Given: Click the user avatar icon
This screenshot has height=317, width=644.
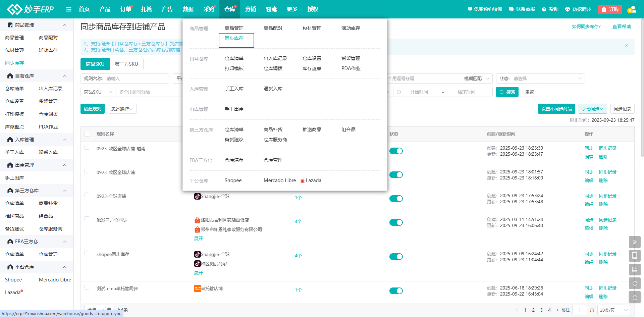Looking at the screenshot, I should pyautogui.click(x=632, y=9).
